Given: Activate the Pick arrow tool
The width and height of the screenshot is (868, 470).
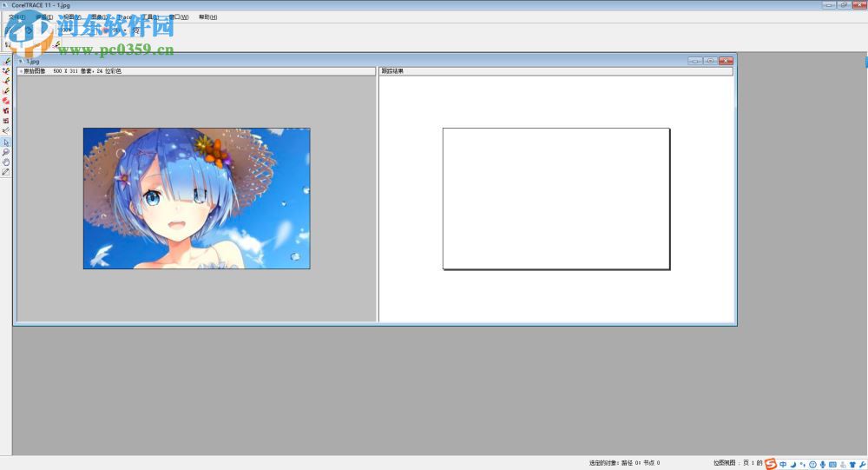Looking at the screenshot, I should pos(6,142).
